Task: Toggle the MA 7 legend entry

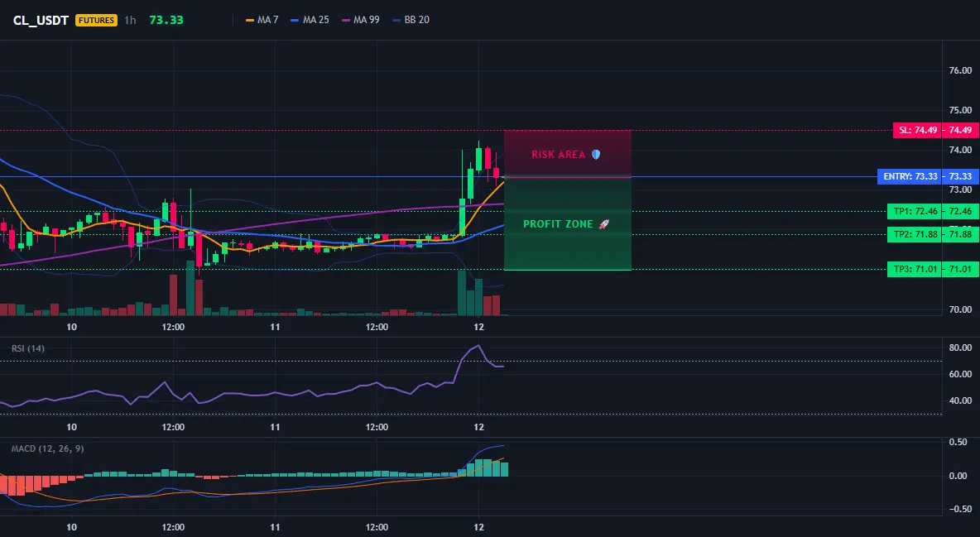Action: 262,20
